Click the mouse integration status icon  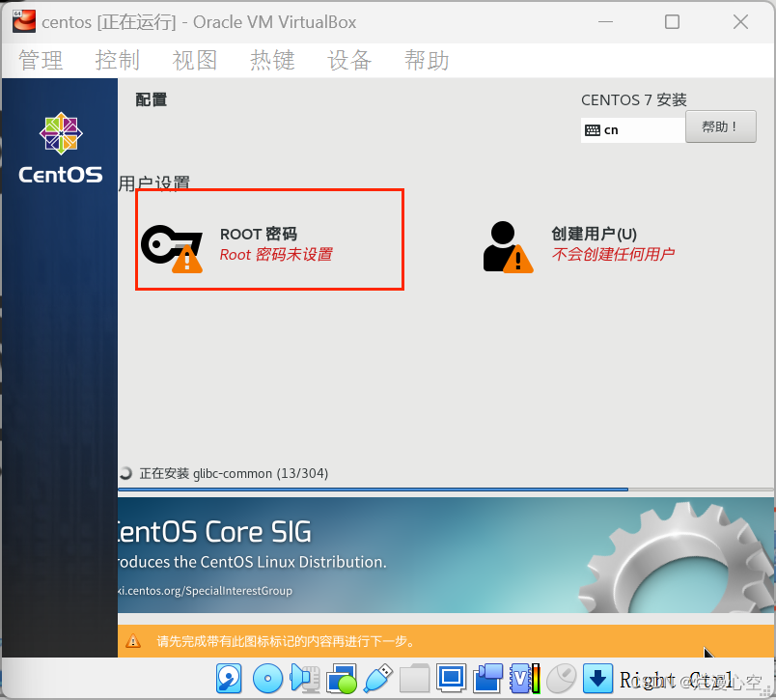click(x=561, y=678)
